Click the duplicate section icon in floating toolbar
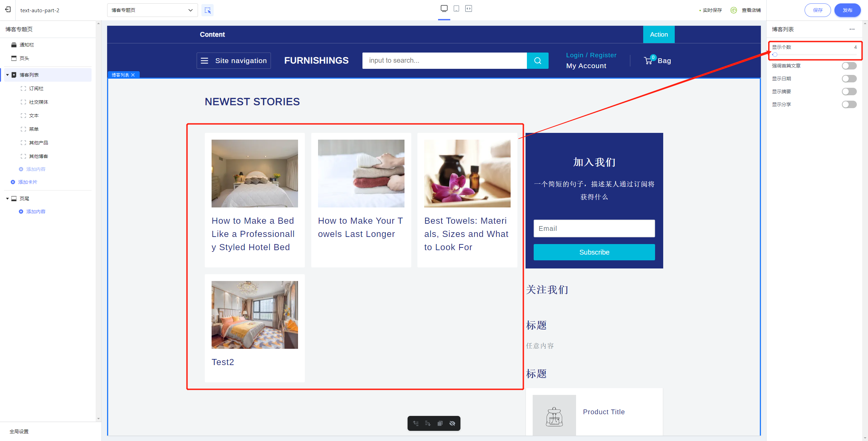 pyautogui.click(x=440, y=423)
